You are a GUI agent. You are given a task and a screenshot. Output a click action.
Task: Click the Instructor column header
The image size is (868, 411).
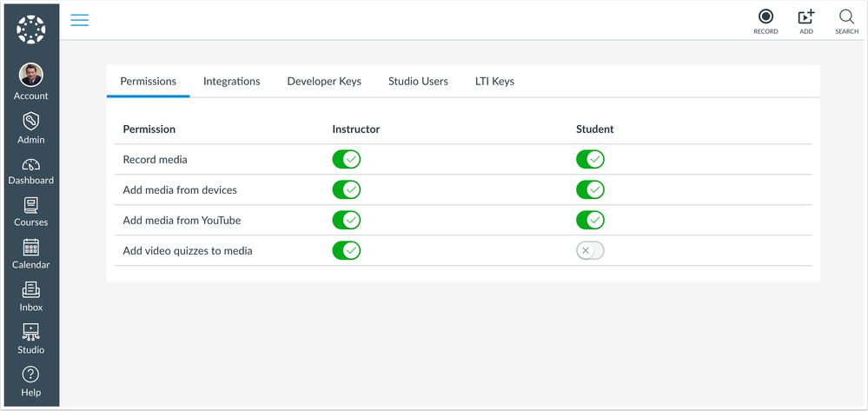point(356,129)
